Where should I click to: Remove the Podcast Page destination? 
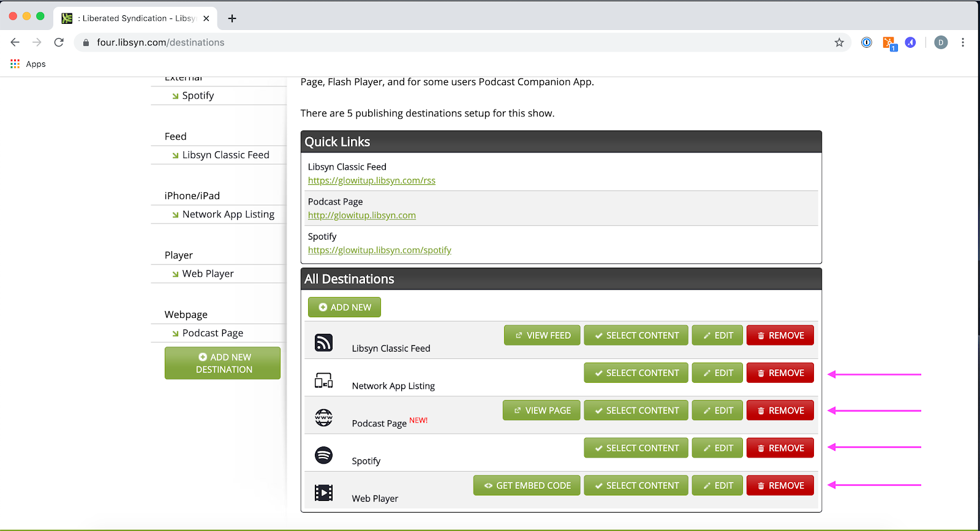point(780,410)
